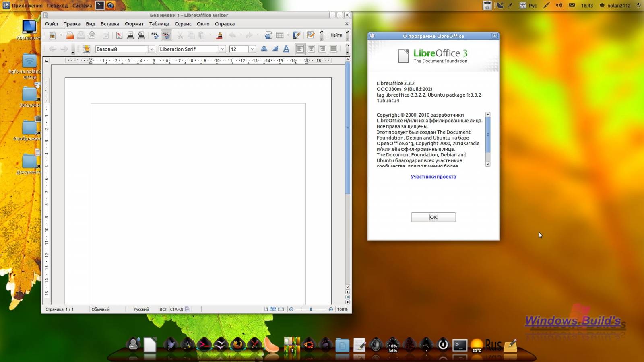The width and height of the screenshot is (644, 362).
Task: Insert Hyperlink globe icon
Action: point(268,35)
